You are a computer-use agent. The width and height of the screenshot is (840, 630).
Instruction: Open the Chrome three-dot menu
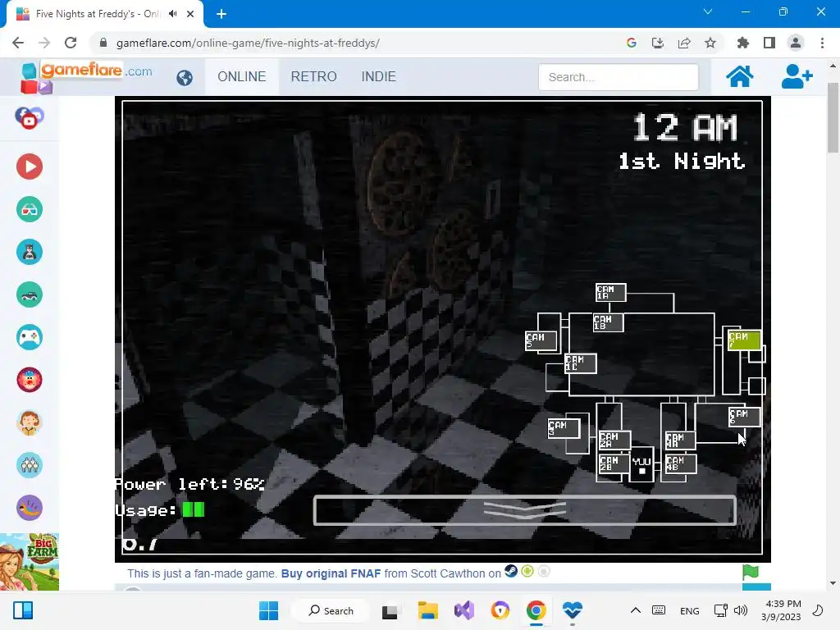coord(822,43)
